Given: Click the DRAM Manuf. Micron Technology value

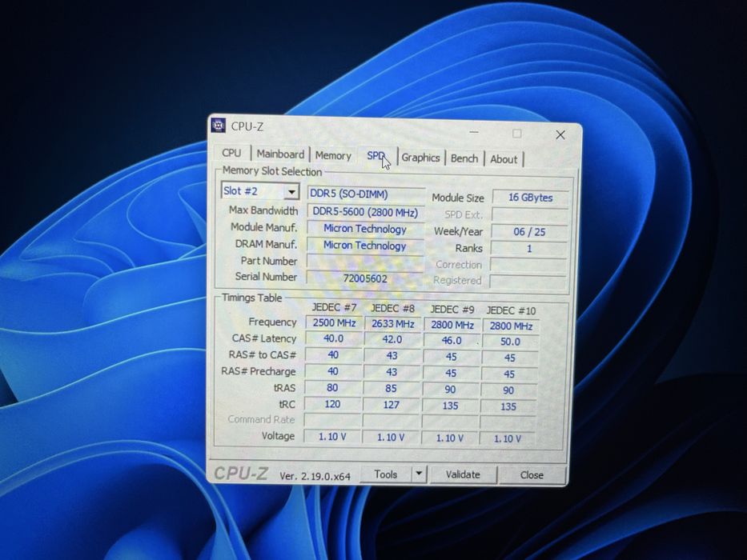Looking at the screenshot, I should coord(365,246).
